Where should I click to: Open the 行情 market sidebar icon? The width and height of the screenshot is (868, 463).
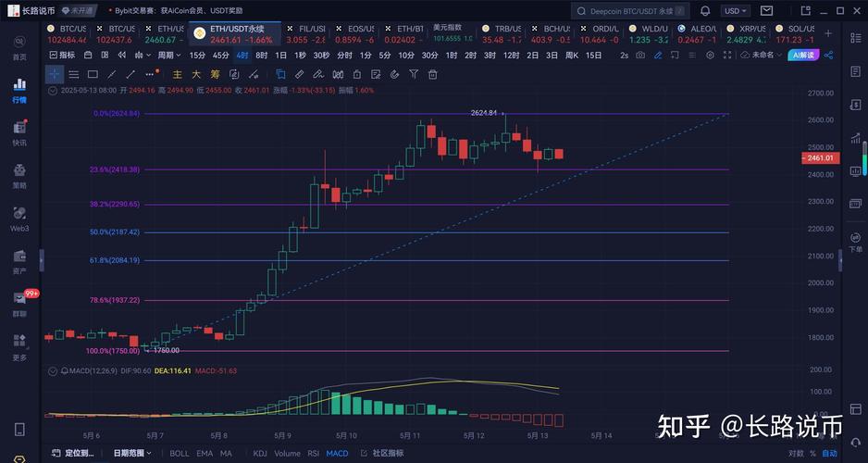click(19, 90)
